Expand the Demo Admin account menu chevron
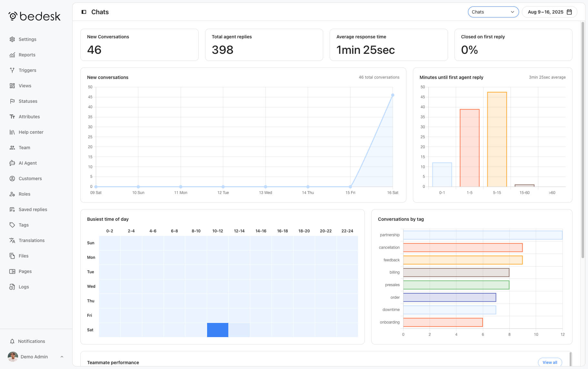The width and height of the screenshot is (588, 369). (62, 357)
